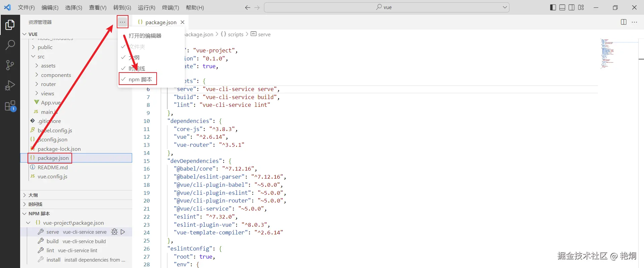Viewport: 644px width, 268px height.
Task: Click the scripts breadcrumb item
Action: click(232, 34)
